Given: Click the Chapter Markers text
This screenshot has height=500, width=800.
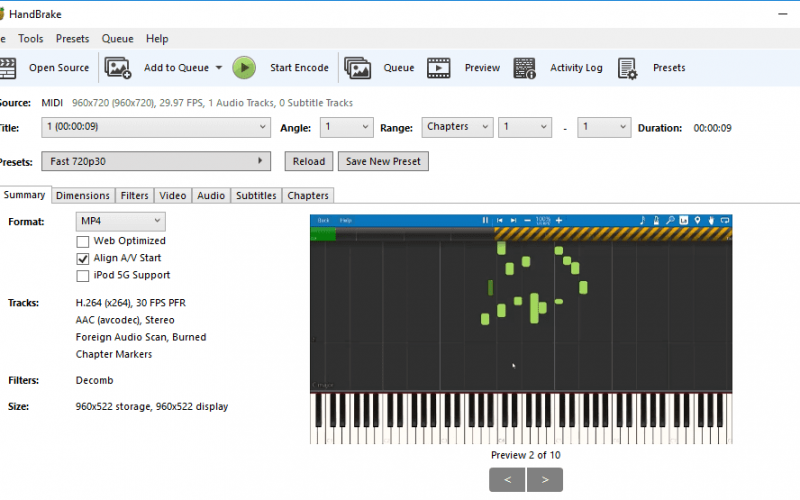Looking at the screenshot, I should (114, 354).
